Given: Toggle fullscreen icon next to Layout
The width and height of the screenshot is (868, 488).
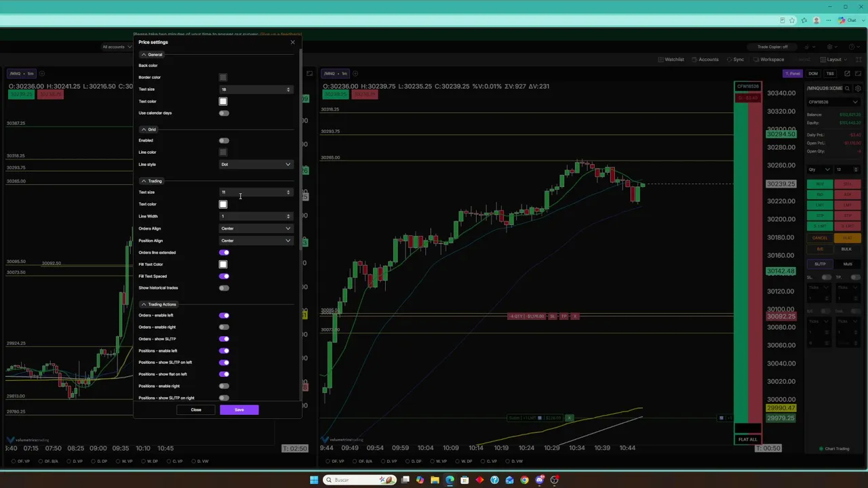Looking at the screenshot, I should [x=858, y=60].
